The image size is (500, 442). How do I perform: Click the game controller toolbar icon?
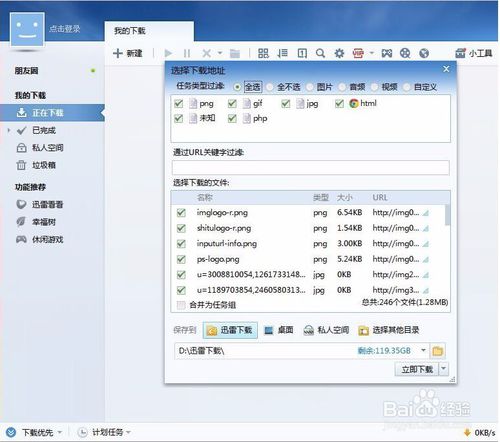click(x=387, y=53)
